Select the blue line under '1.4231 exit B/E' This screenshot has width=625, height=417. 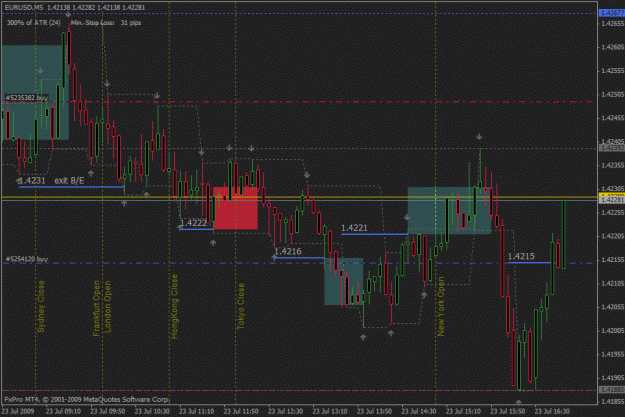(x=71, y=187)
